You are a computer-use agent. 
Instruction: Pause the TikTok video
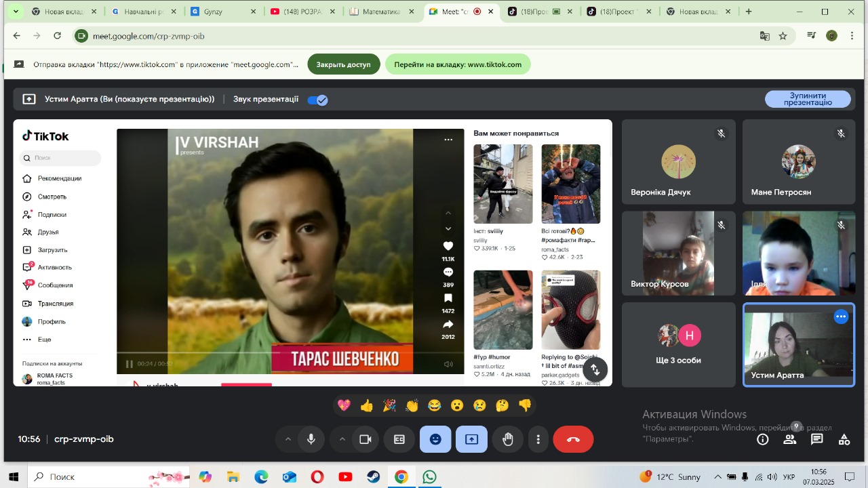tap(129, 364)
